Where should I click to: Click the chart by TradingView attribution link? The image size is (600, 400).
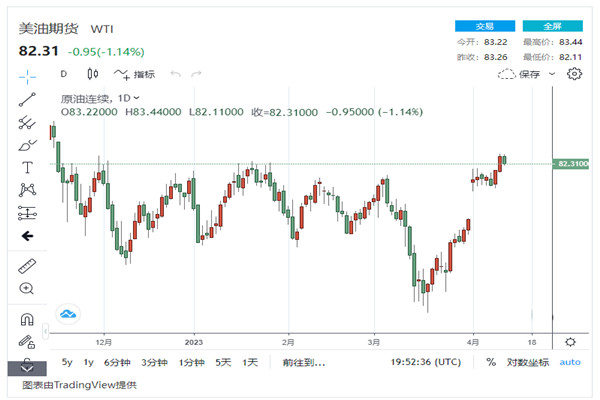(79, 385)
